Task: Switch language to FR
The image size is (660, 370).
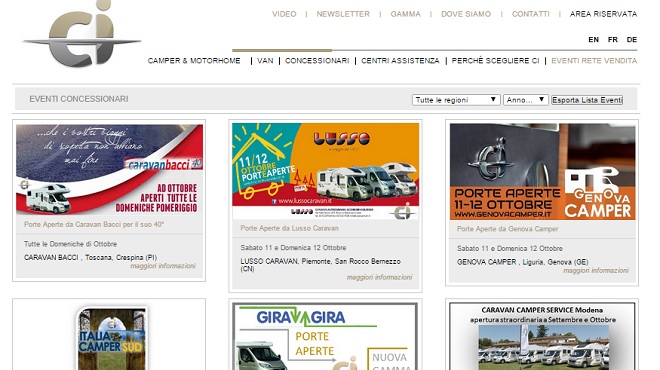Action: 612,40
